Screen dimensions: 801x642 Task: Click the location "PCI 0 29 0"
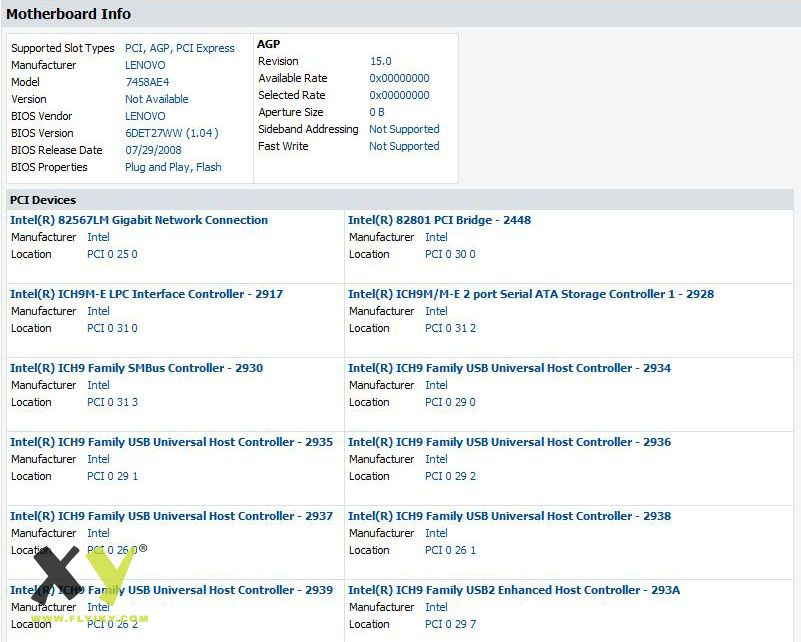tap(450, 402)
